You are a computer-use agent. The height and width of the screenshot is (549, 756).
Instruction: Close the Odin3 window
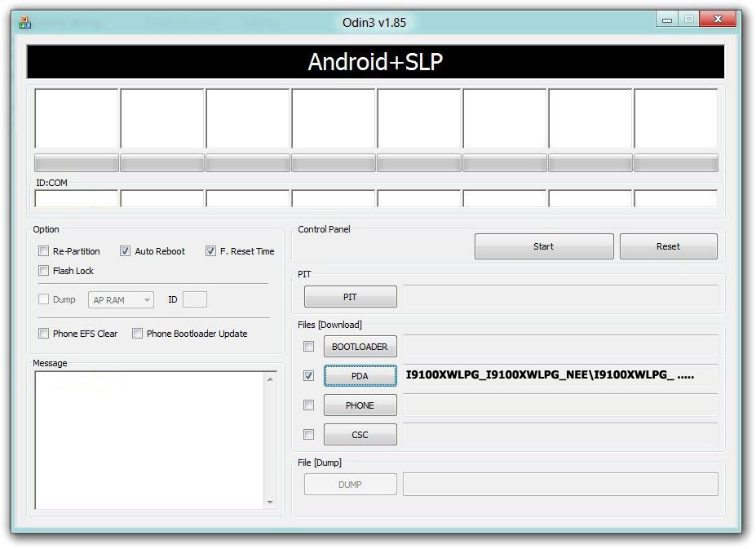click(718, 19)
